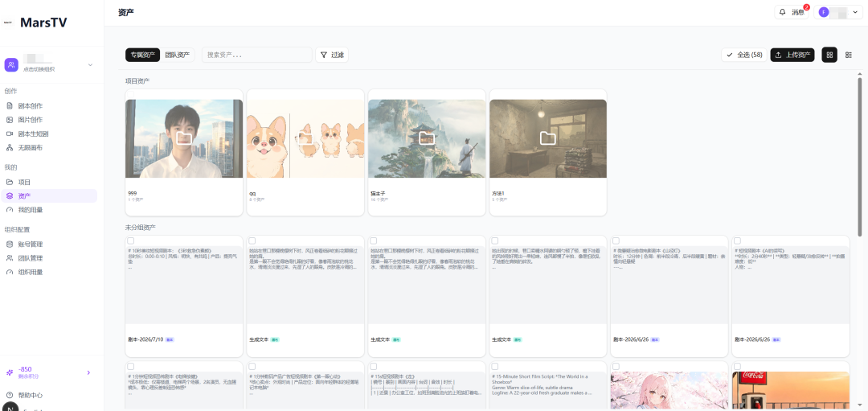
Task: Switch to the 专属资产 tab
Action: click(x=143, y=55)
